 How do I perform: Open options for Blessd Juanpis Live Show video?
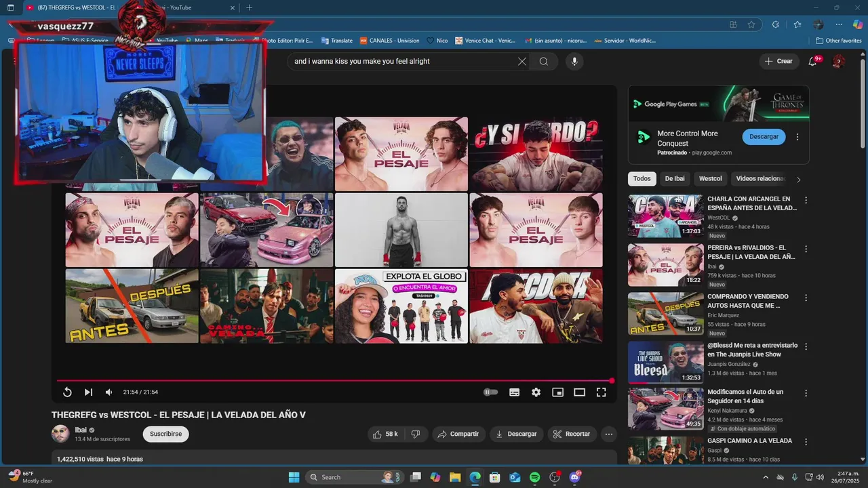(806, 347)
